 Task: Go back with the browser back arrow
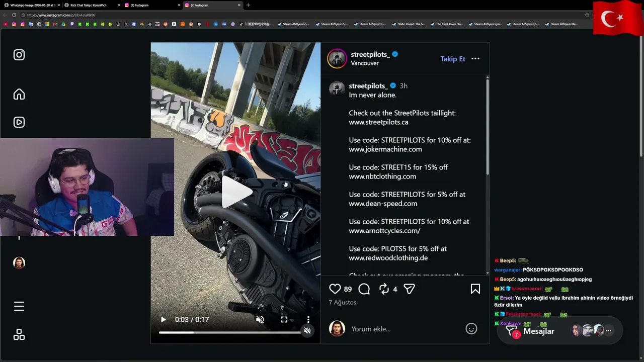[x=5, y=15]
